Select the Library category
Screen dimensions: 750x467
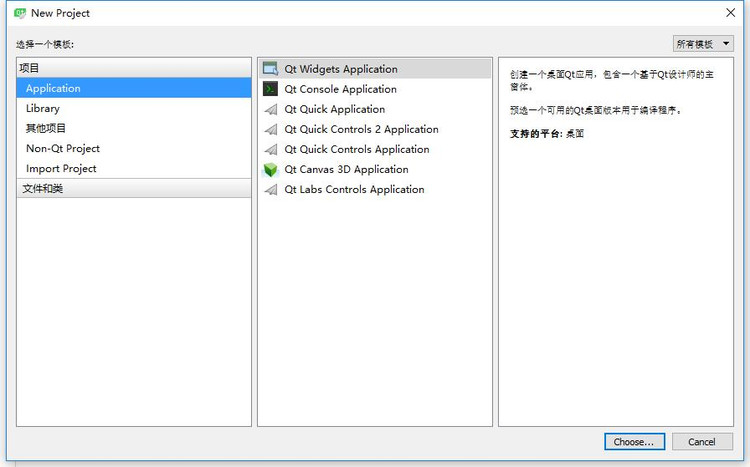click(x=134, y=108)
